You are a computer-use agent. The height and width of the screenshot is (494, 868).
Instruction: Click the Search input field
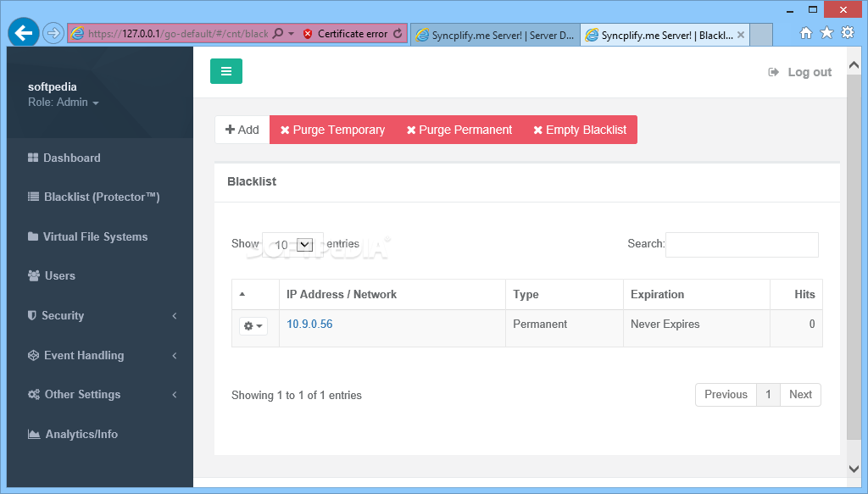point(742,245)
